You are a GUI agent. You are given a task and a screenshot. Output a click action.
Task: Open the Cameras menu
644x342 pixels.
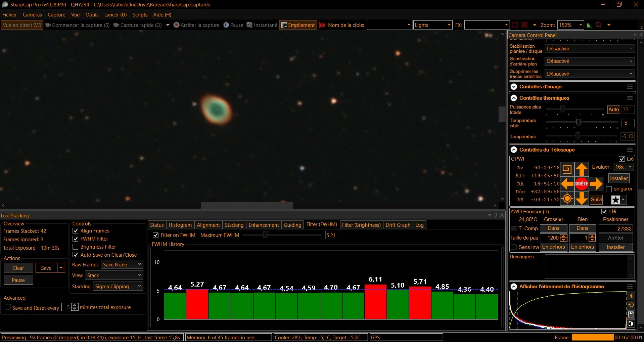tap(32, 15)
